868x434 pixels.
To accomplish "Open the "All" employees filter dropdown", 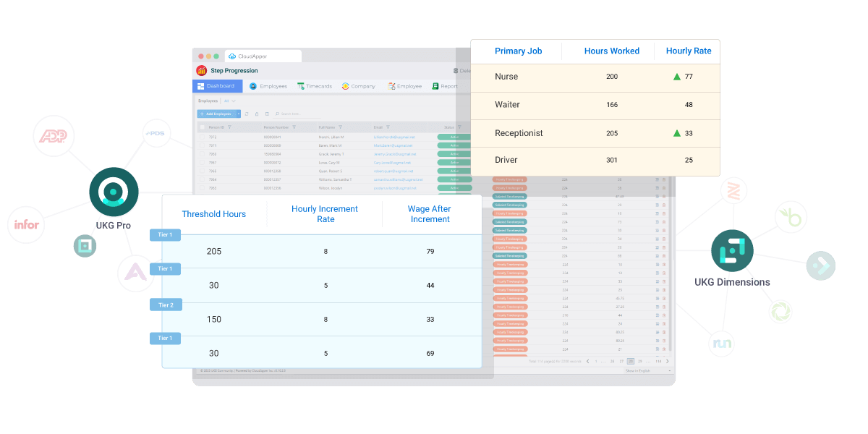I will point(228,101).
